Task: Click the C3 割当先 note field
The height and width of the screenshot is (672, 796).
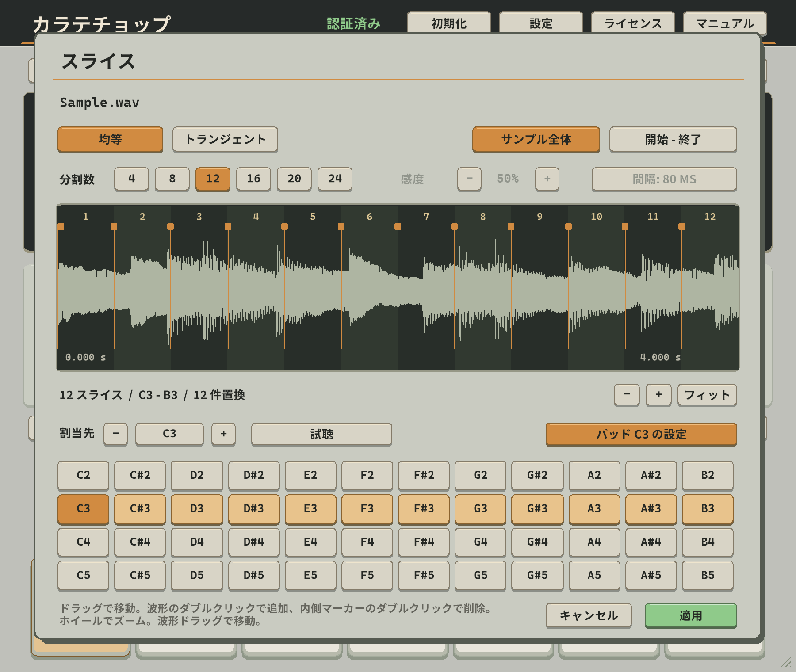Action: [169, 434]
